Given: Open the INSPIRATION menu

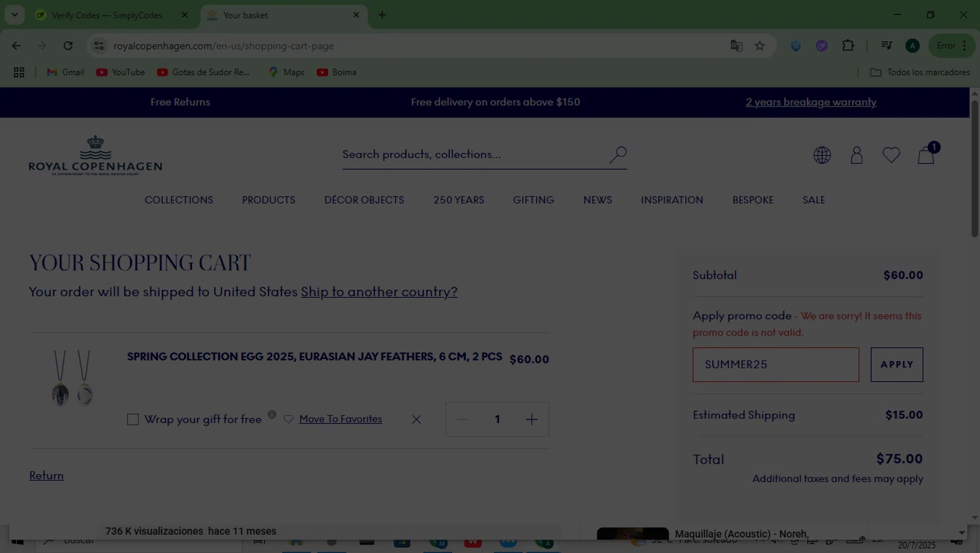Looking at the screenshot, I should coord(672,200).
